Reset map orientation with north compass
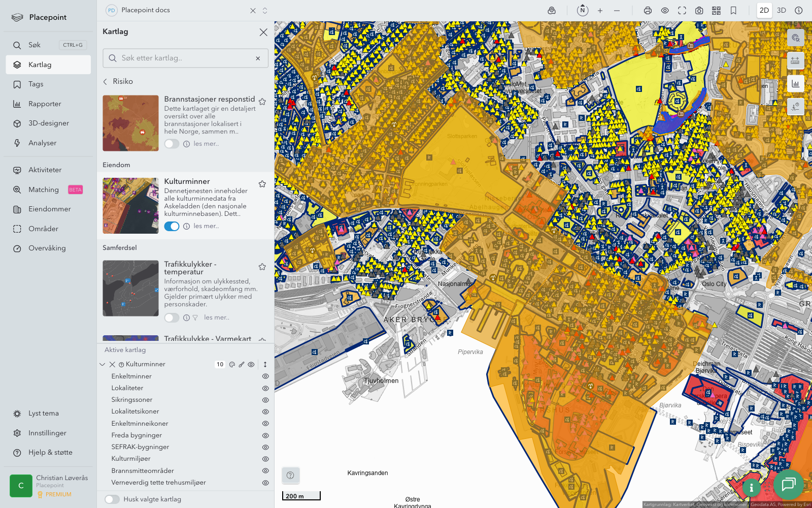 pyautogui.click(x=583, y=11)
